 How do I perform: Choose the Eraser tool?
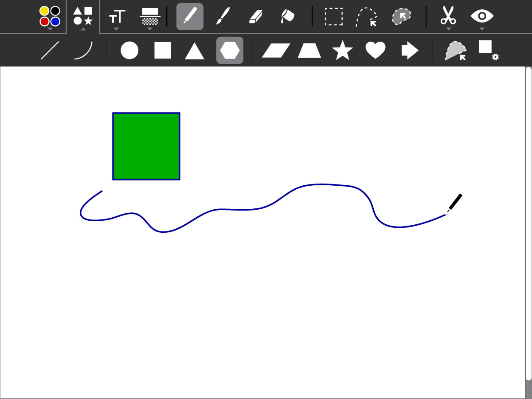point(256,17)
